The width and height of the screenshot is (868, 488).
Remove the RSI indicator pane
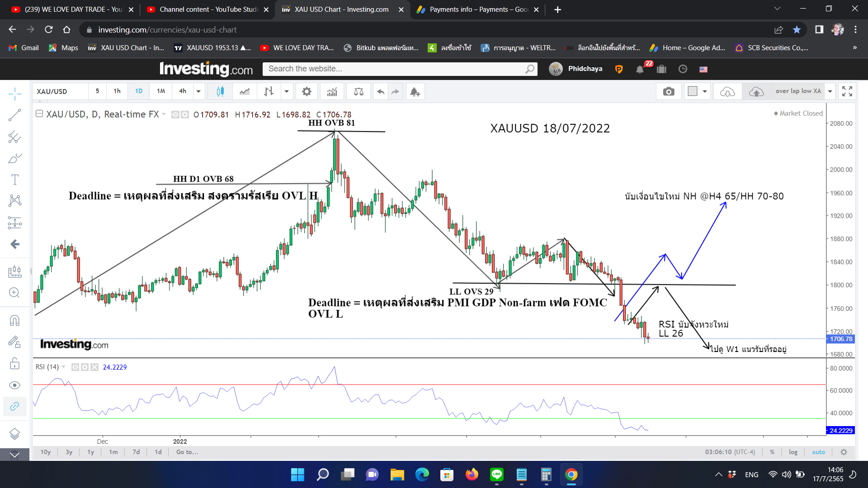click(94, 367)
